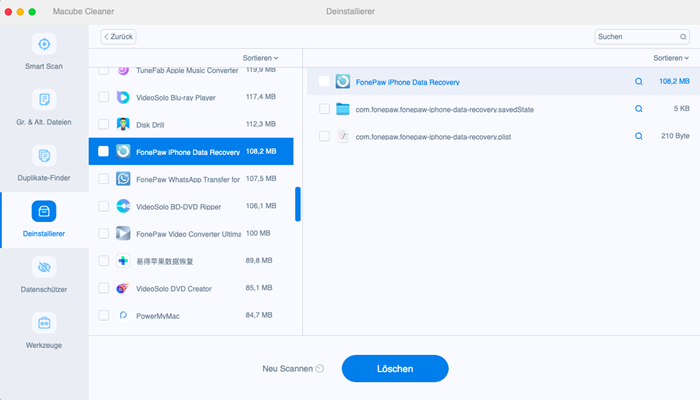
Task: Open the app list Sortieren dropdown
Action: [260, 58]
